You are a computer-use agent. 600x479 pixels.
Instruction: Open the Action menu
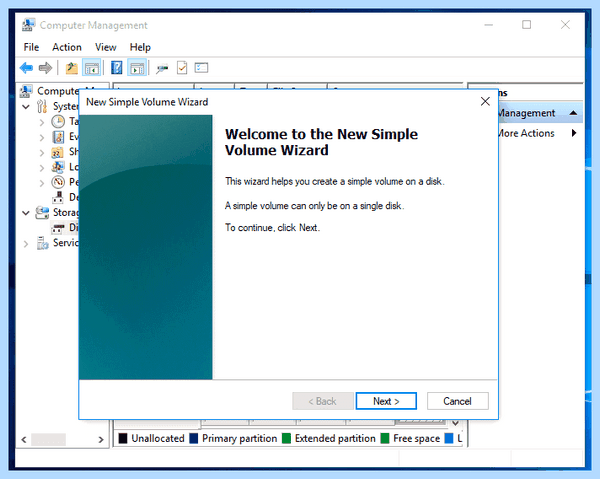coord(67,47)
